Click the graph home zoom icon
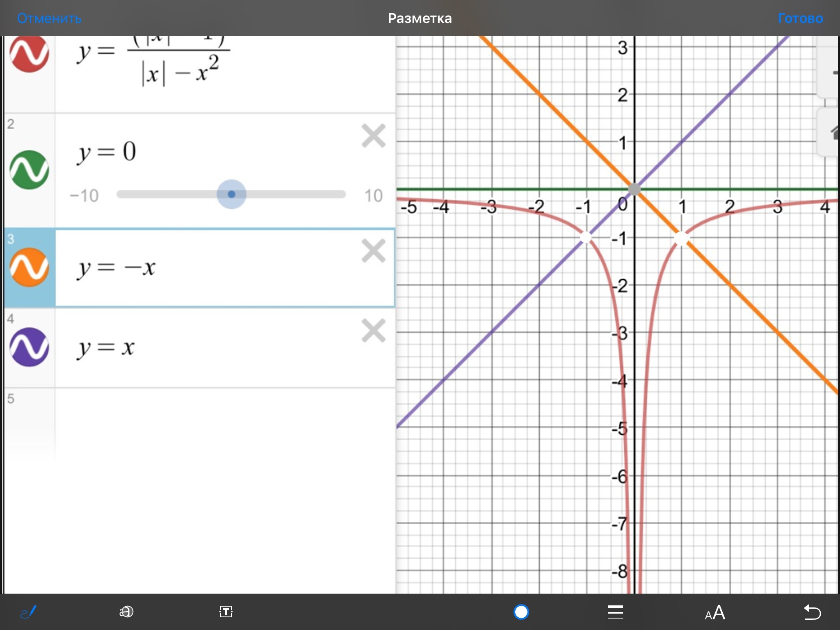The image size is (840, 630). click(833, 133)
